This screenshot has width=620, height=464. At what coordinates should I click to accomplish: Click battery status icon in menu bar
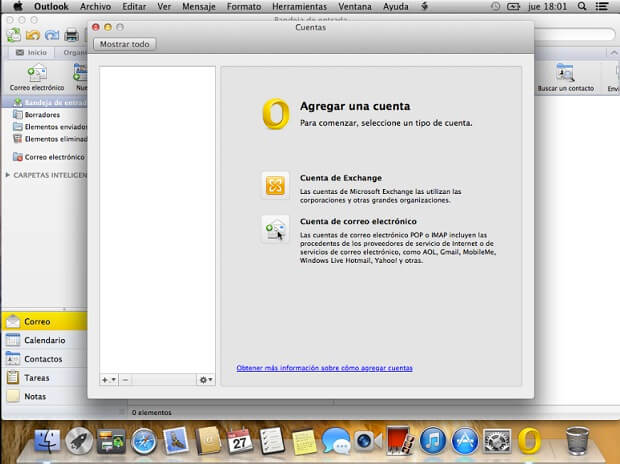(x=513, y=6)
